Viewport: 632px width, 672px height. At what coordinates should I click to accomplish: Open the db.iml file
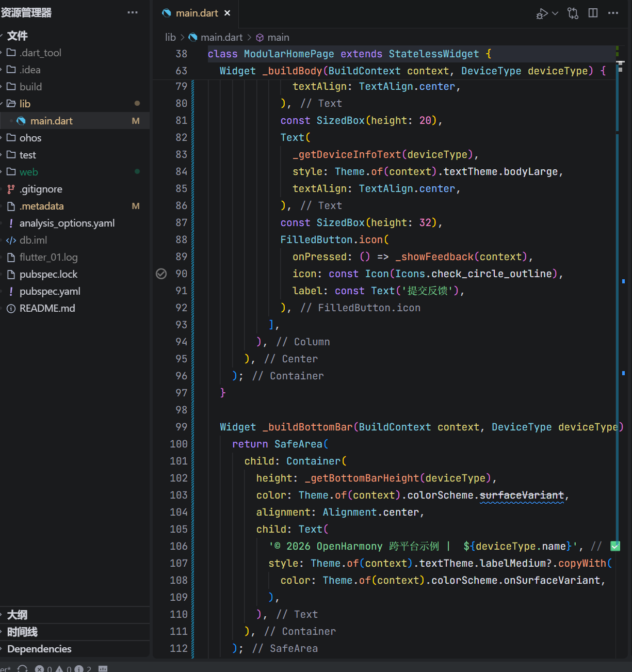tap(75, 240)
